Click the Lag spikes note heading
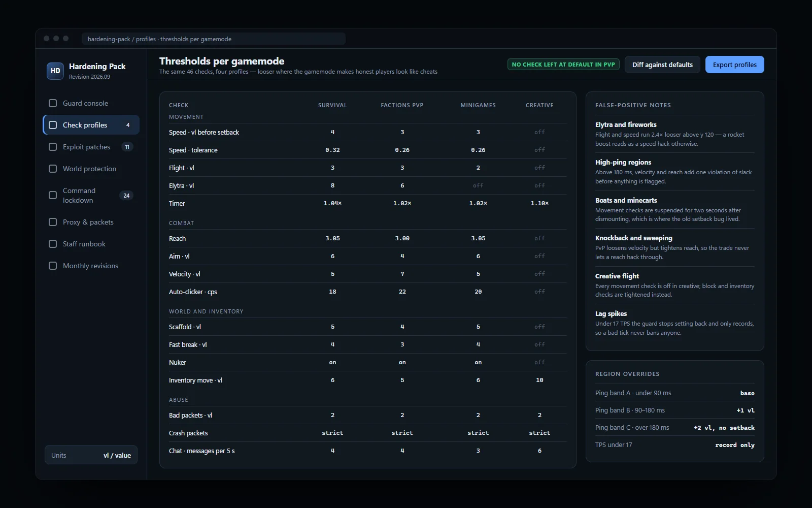Image resolution: width=812 pixels, height=508 pixels. (611, 313)
